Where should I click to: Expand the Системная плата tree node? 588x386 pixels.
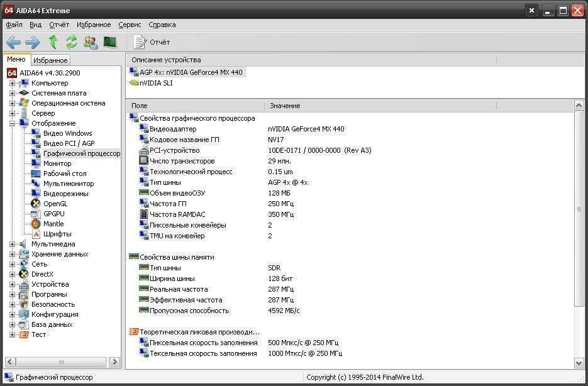(x=12, y=93)
